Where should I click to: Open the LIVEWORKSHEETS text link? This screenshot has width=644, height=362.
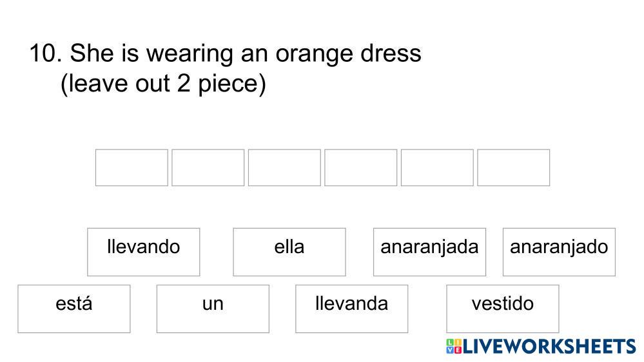(549, 347)
